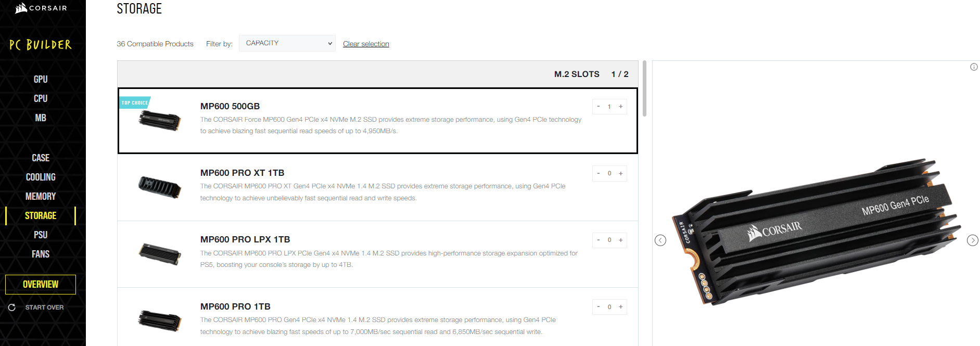Decrease MP600 500GB quantity with minus

point(599,107)
